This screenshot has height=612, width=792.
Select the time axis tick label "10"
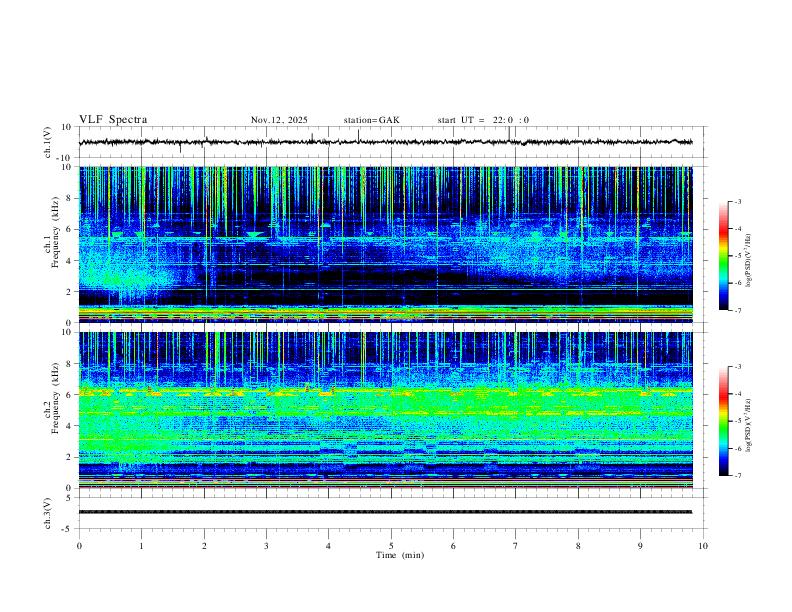pos(703,546)
